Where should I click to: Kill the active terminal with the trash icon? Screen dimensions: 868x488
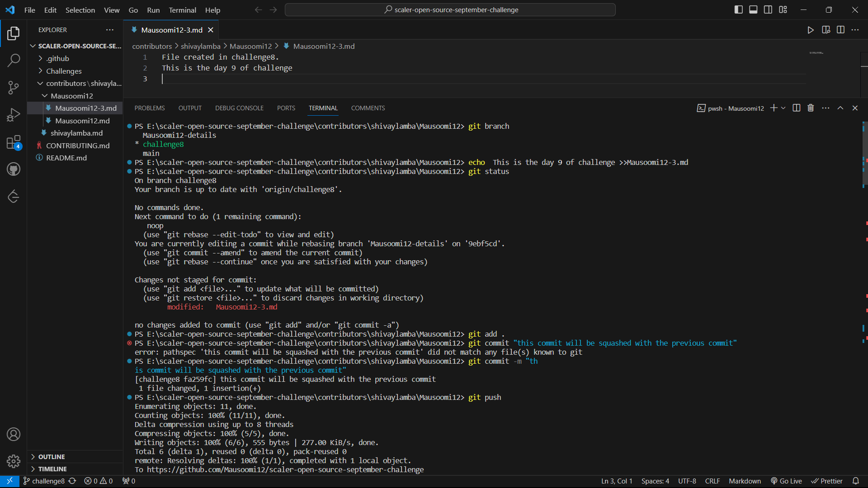[x=811, y=108]
